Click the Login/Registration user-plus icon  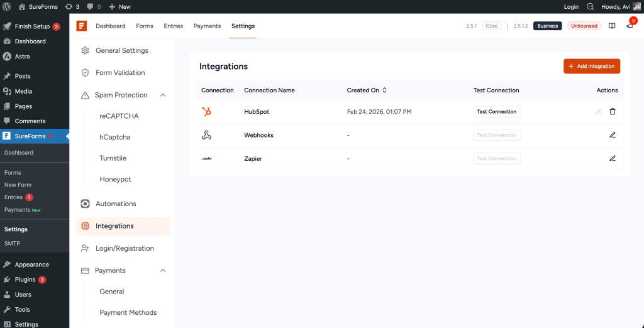point(85,248)
